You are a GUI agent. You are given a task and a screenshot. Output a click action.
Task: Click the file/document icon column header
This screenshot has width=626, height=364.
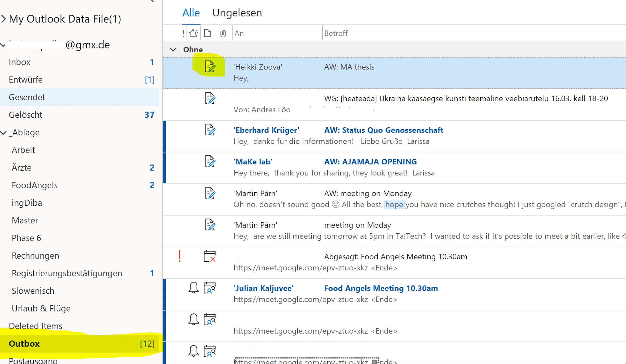(208, 33)
